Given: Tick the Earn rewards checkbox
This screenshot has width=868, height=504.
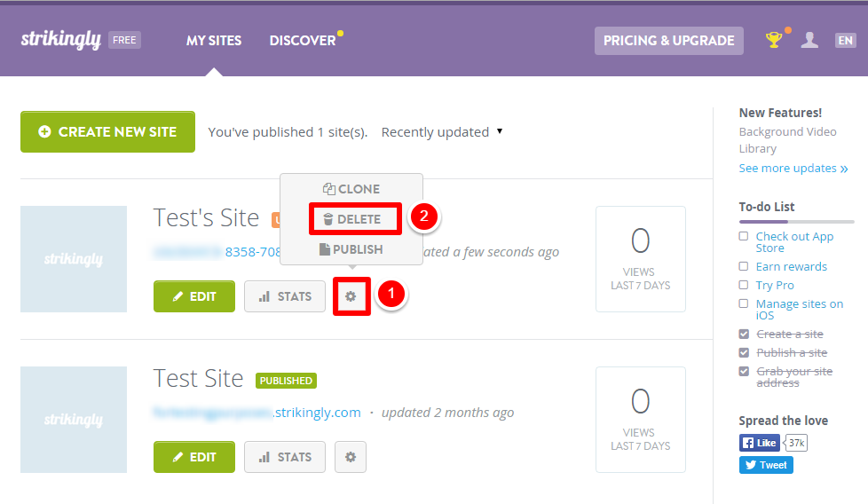Looking at the screenshot, I should (x=744, y=267).
